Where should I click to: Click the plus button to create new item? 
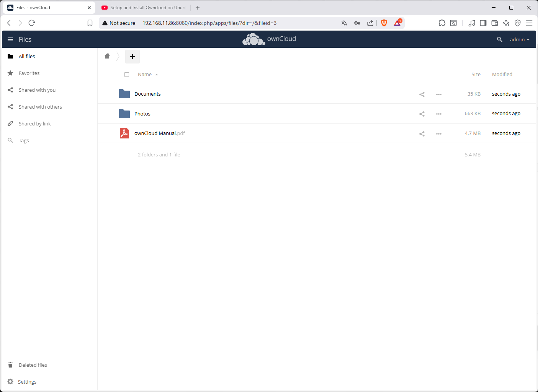[x=132, y=57]
